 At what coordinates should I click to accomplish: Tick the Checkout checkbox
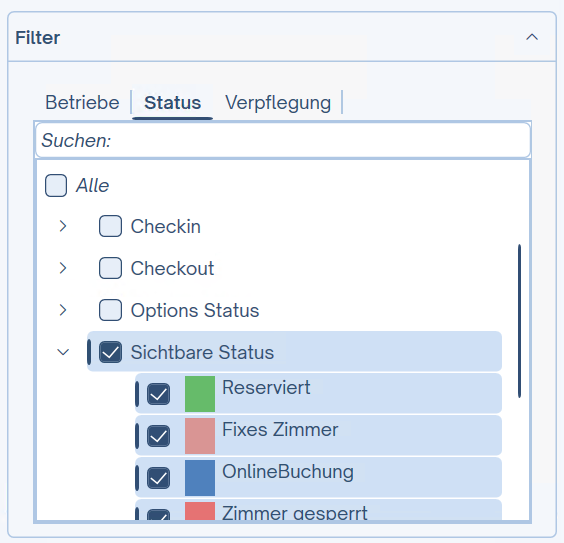click(x=110, y=268)
